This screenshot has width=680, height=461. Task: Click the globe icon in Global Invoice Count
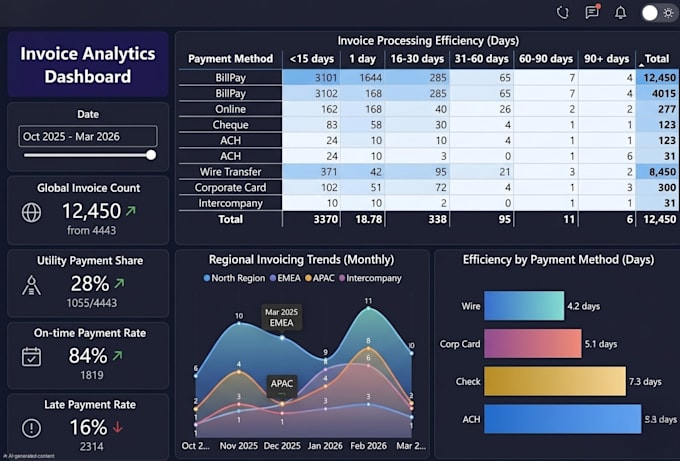click(x=31, y=213)
